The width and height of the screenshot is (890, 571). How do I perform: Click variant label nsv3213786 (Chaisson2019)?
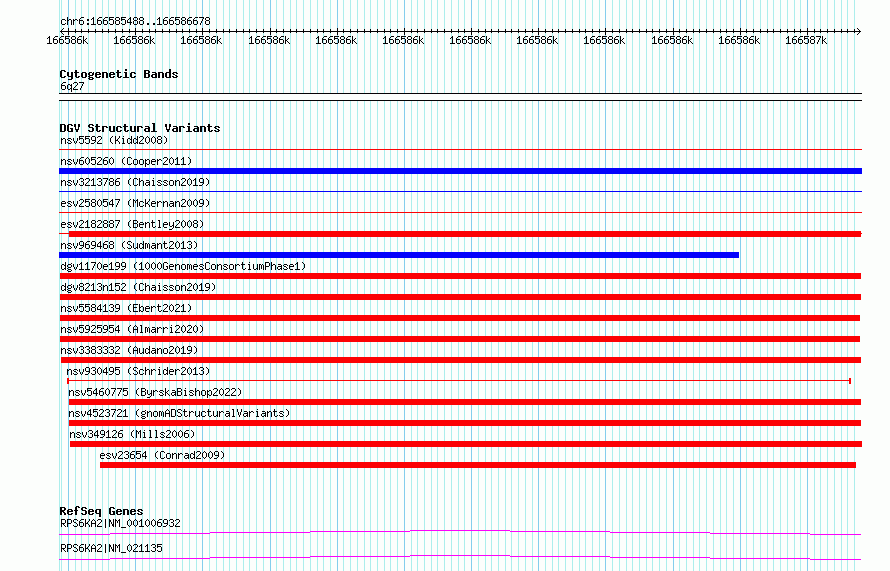coord(135,182)
